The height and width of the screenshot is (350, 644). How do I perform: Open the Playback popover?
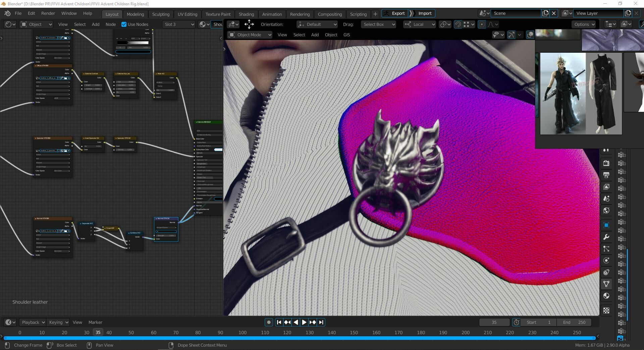32,322
